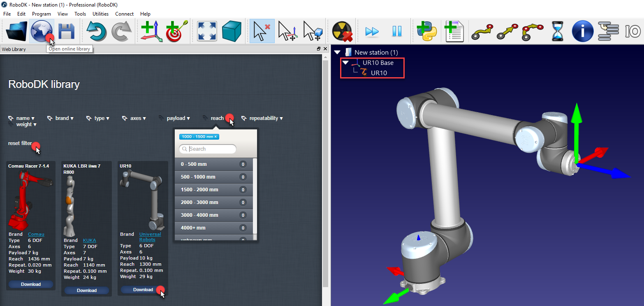The height and width of the screenshot is (306, 644).
Task: Select the 0 - 500 mm reach filter
Action: coord(213,164)
